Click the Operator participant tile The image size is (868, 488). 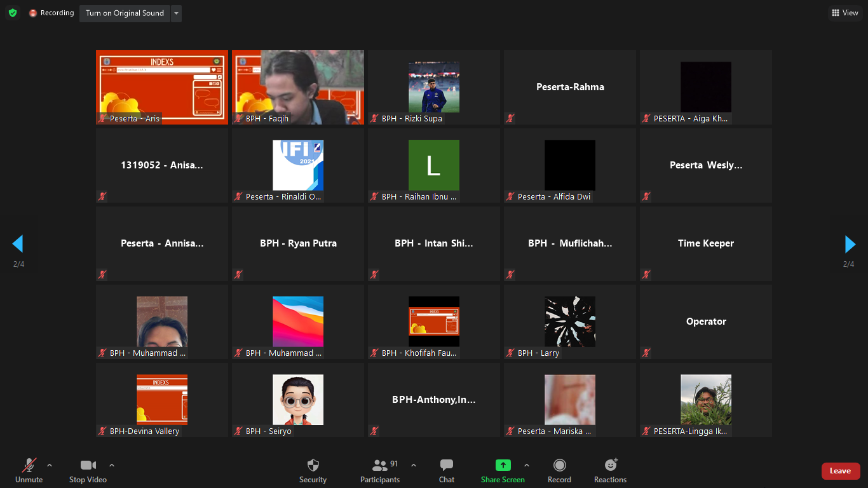[706, 322]
